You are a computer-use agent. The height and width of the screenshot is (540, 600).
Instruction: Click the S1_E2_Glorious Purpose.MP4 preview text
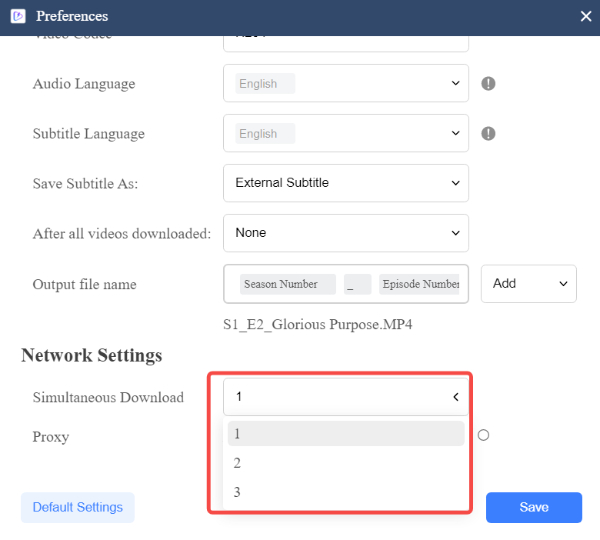[318, 325]
